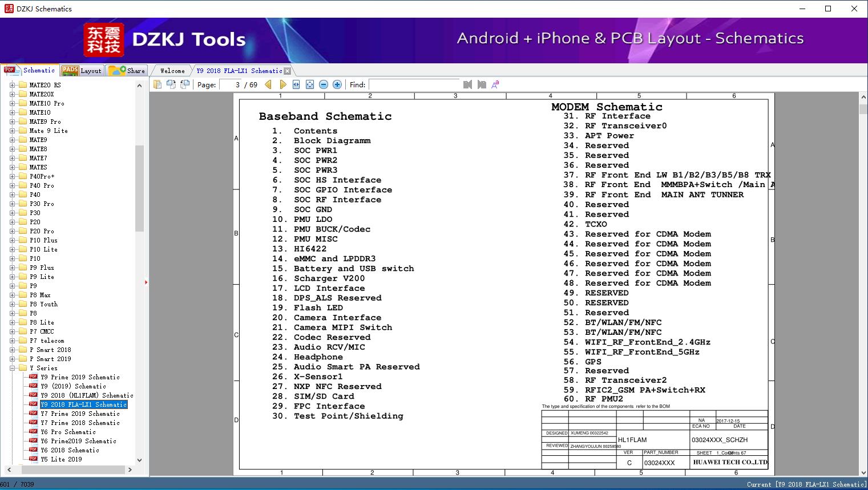Click the document viewer scroll down arrow
The height and width of the screenshot is (490, 868).
[x=863, y=472]
